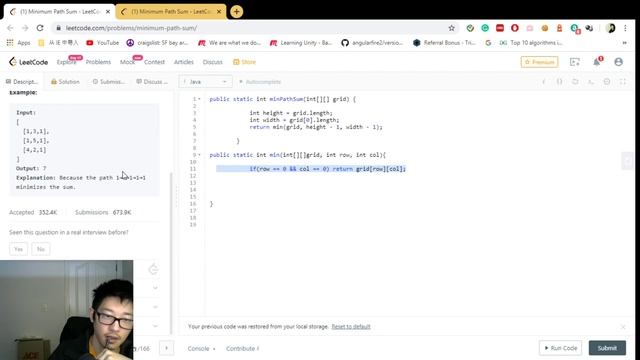Viewport: 640px width, 360px height.
Task: Go back to the previous page
Action: point(10,28)
